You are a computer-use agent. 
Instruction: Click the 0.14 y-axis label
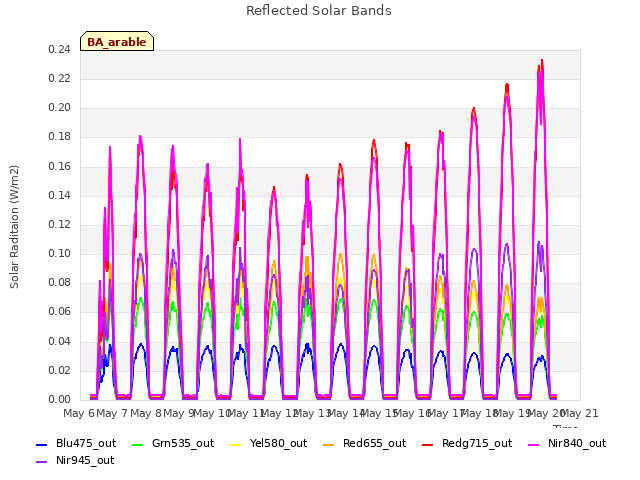(59, 196)
